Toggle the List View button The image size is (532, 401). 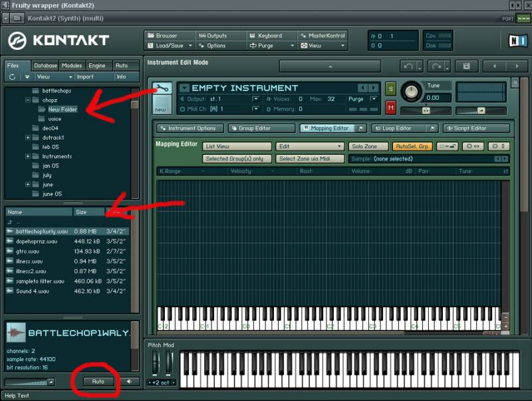pos(237,146)
